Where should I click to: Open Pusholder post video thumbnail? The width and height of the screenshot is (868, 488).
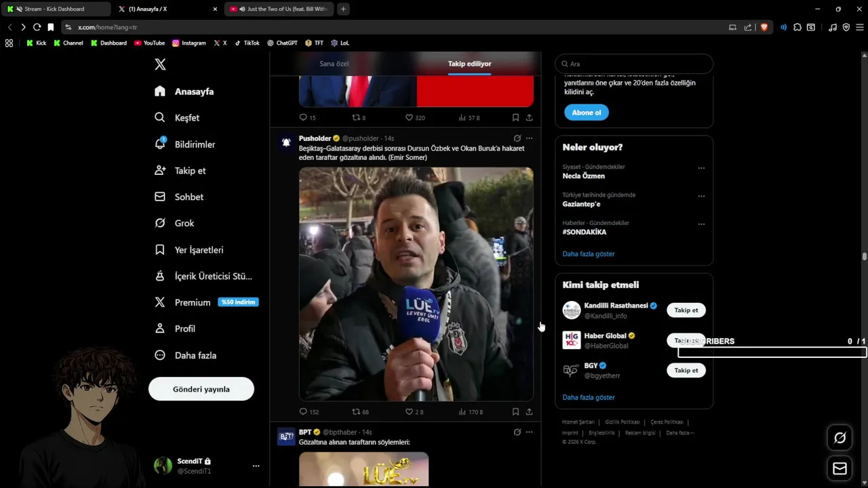pos(416,284)
